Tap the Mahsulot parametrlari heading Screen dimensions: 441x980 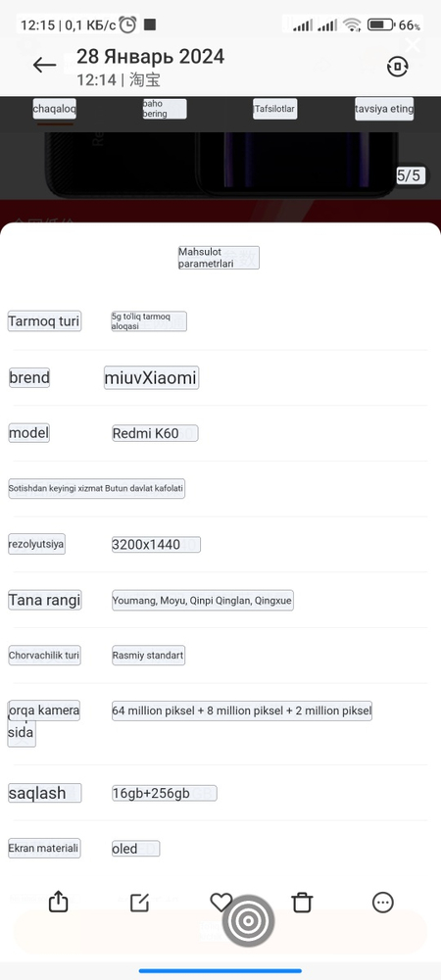[x=219, y=258]
